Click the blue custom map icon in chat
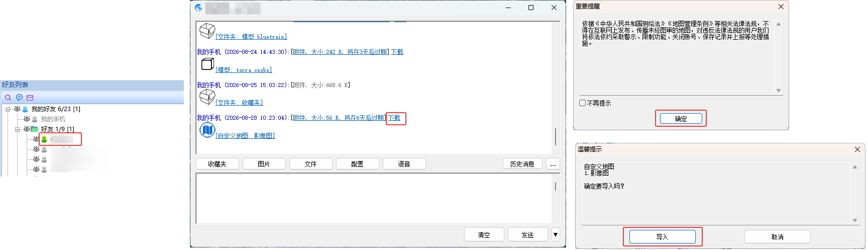868x250 pixels. point(207,130)
